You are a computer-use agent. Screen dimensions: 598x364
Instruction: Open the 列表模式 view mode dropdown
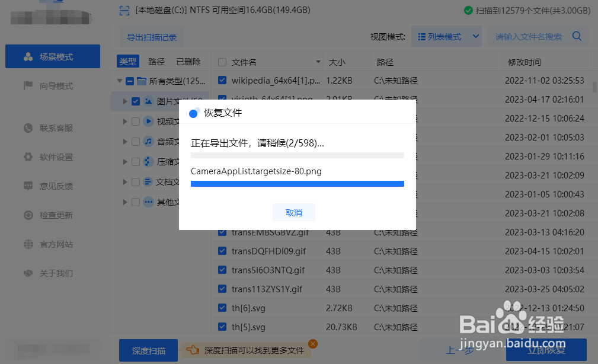(445, 36)
